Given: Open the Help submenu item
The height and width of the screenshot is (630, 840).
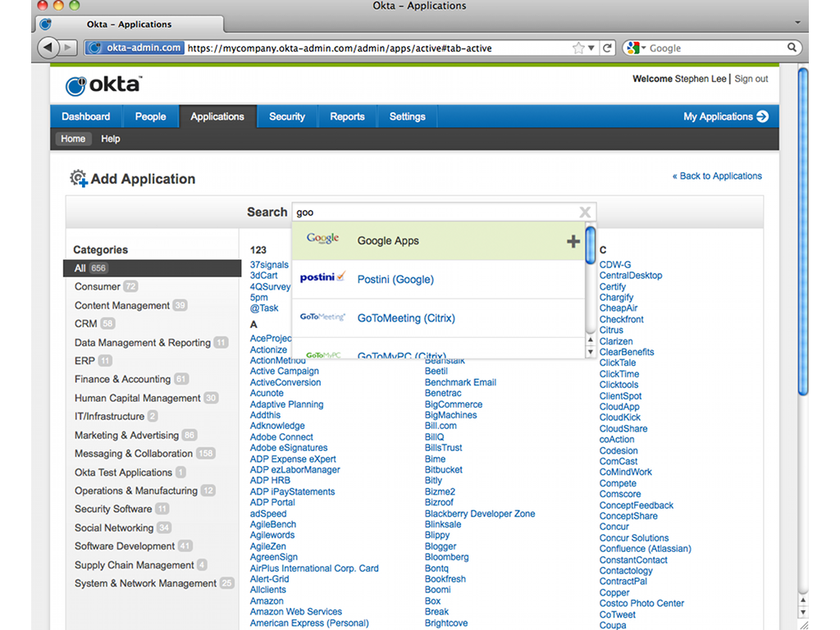Looking at the screenshot, I should click(x=111, y=139).
